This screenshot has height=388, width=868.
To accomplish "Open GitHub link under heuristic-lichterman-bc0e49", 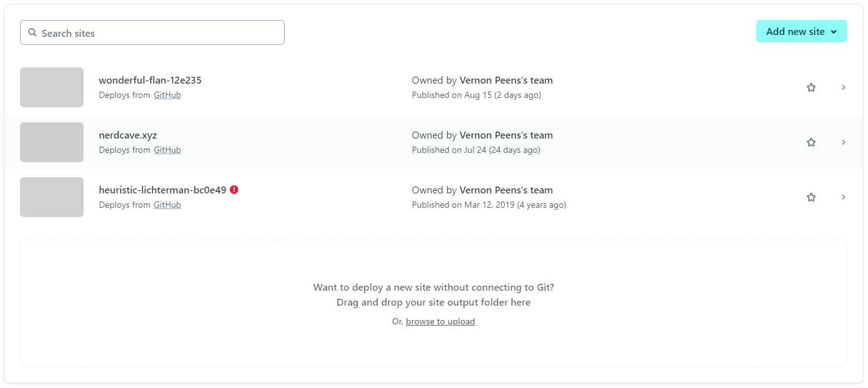I will [167, 205].
